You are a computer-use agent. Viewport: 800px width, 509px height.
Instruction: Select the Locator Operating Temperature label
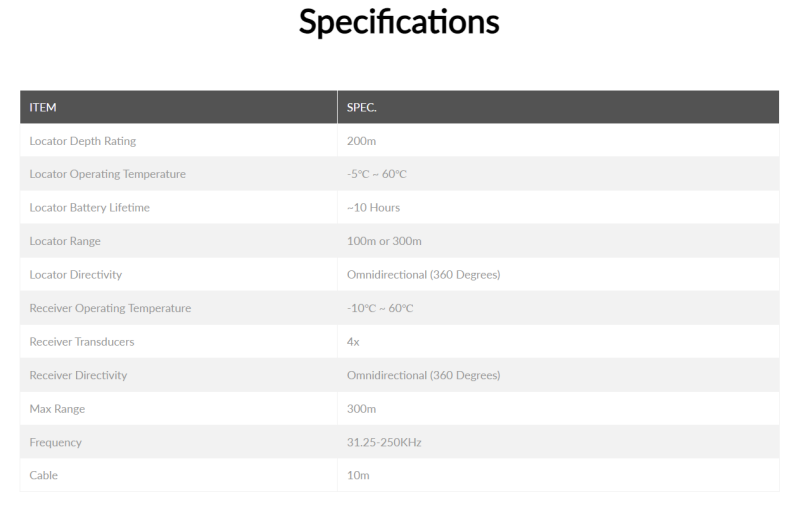coord(108,174)
